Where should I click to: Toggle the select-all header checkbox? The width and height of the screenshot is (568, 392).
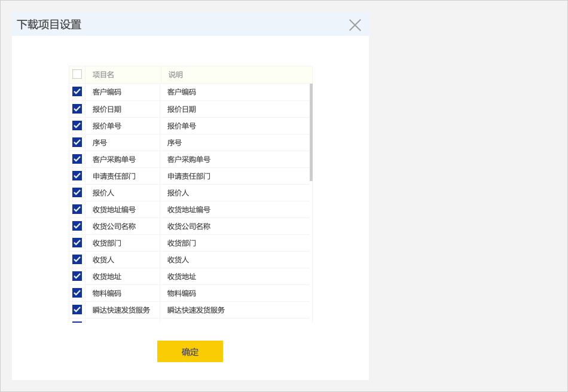tap(77, 74)
